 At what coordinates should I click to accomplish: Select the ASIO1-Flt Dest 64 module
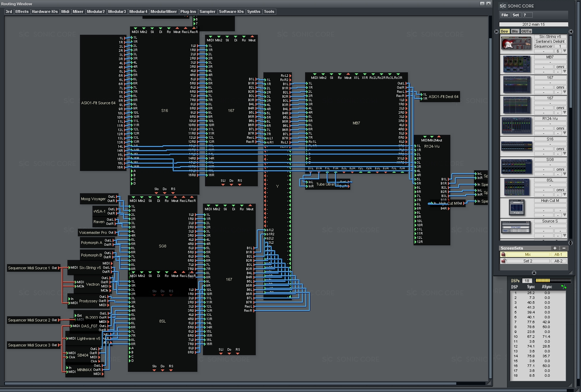[440, 97]
